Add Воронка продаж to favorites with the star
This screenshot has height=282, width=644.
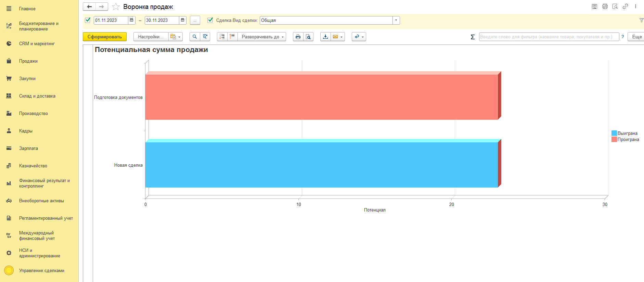click(x=116, y=7)
